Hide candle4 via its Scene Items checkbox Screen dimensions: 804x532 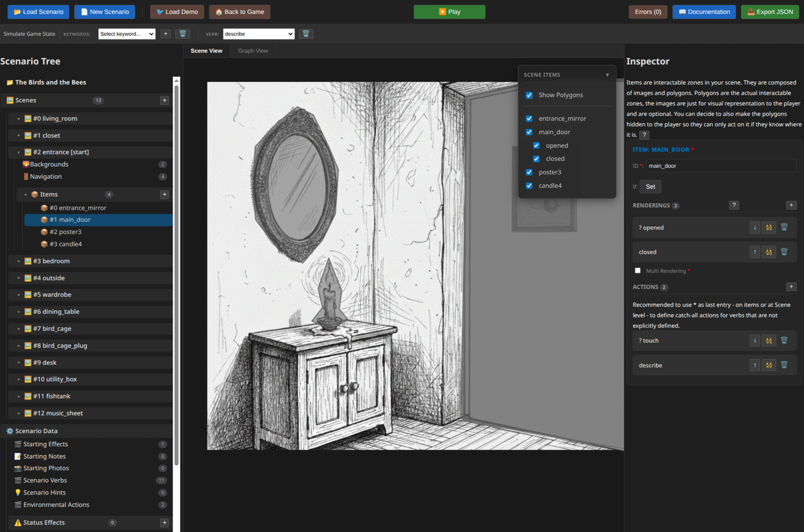pyautogui.click(x=529, y=186)
